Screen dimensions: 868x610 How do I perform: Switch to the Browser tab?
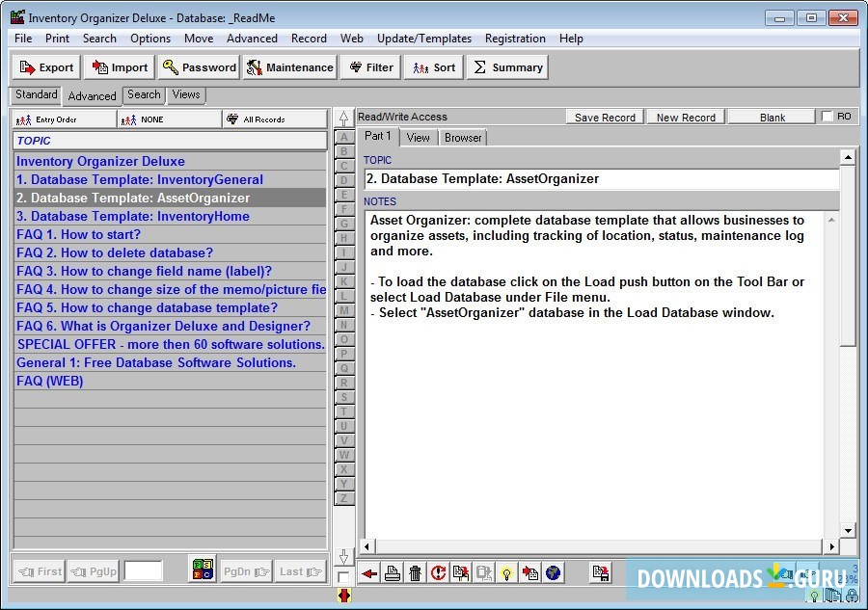tap(463, 138)
